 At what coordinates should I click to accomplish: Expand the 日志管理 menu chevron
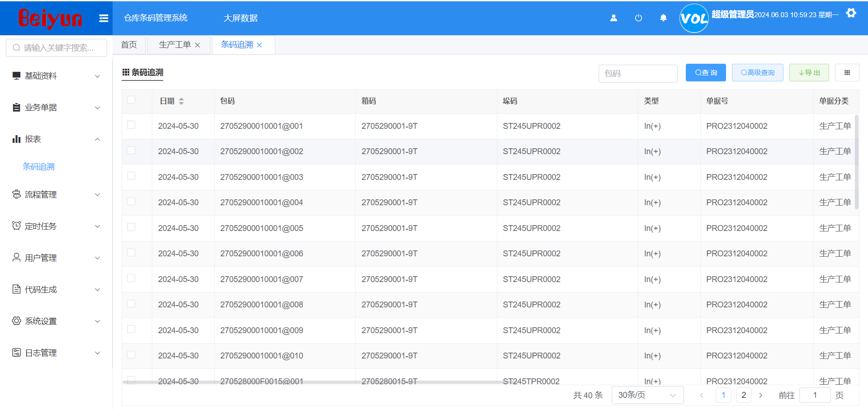[x=97, y=353]
